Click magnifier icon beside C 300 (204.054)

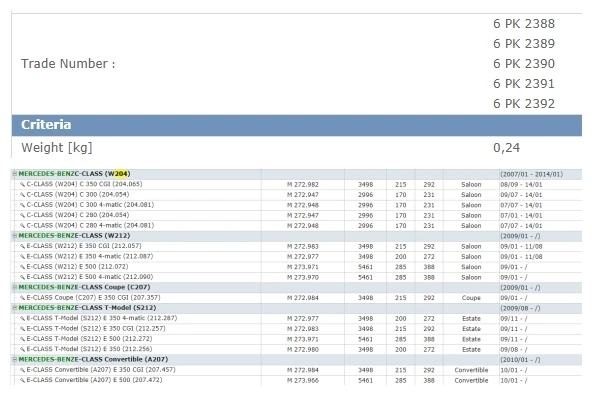[x=22, y=194]
